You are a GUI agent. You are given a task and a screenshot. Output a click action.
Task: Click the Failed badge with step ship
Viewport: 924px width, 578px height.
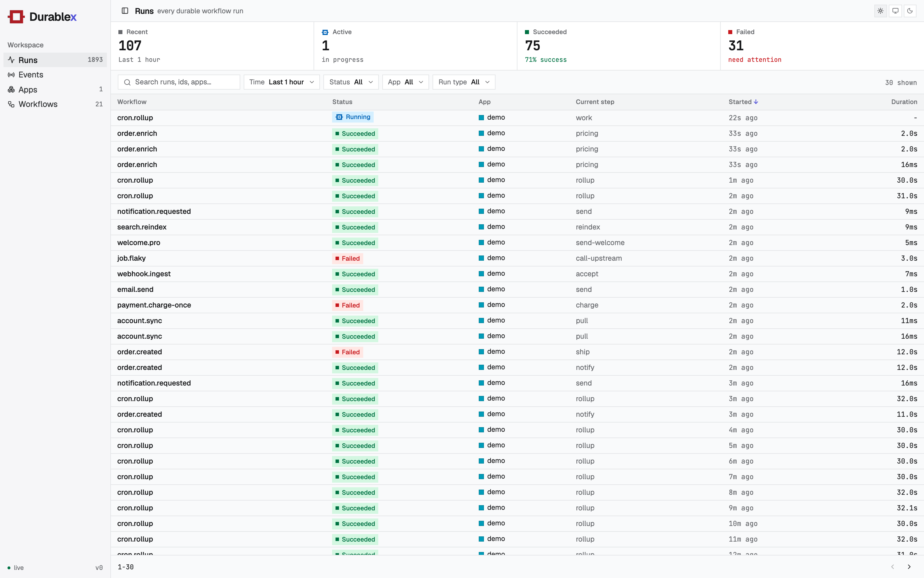pos(347,352)
